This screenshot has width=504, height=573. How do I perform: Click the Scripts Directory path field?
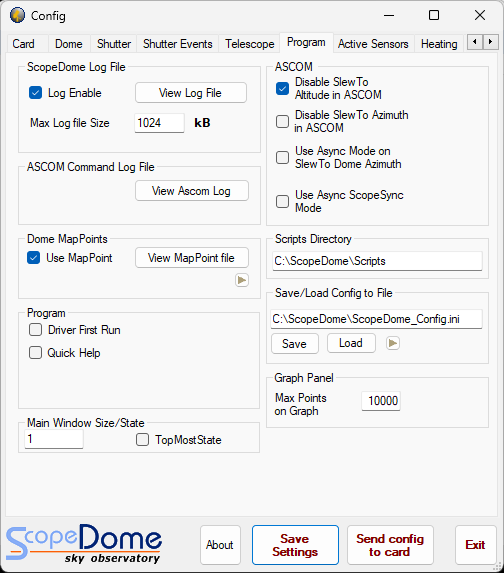(377, 261)
